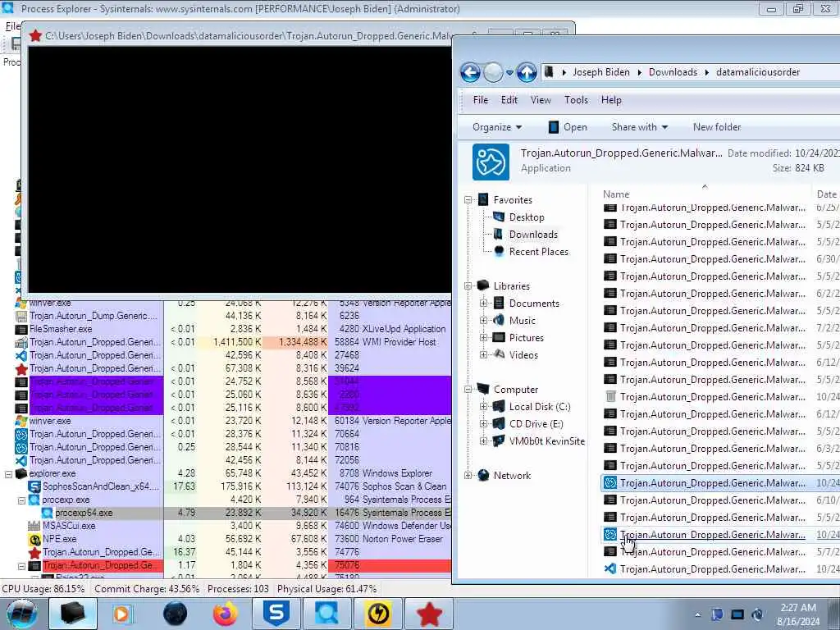Show hidden tray icons arrow
840x630 pixels.
[697, 614]
